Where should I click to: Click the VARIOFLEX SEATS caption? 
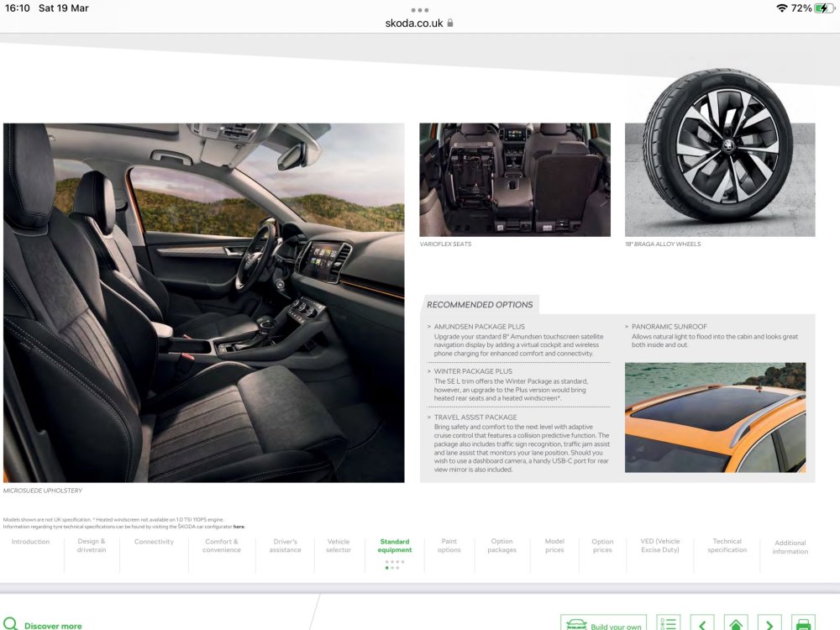coord(445,244)
